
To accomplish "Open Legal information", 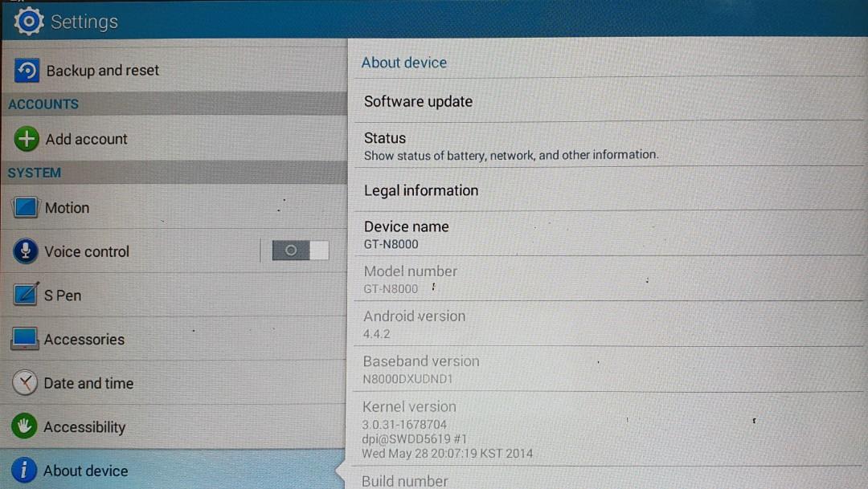I will [421, 190].
